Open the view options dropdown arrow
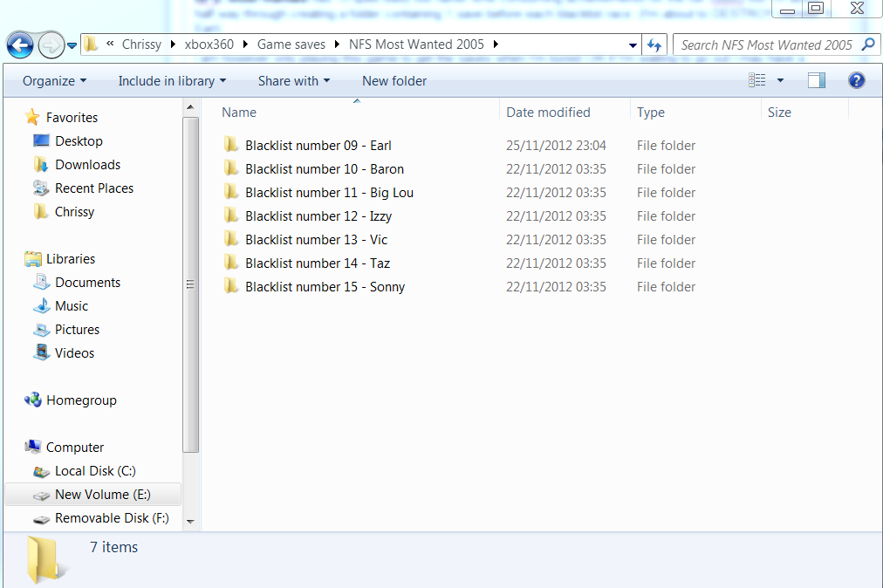Screen dimensions: 883x588 click(780, 81)
